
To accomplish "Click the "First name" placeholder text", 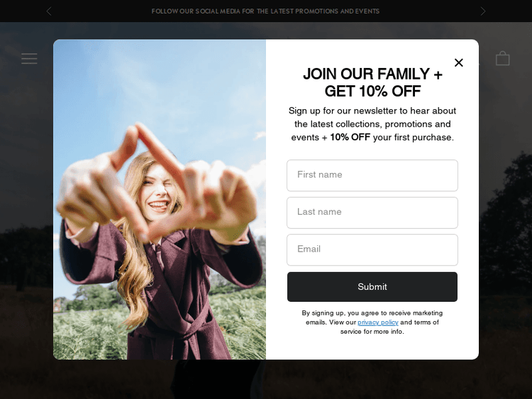I will (x=320, y=174).
